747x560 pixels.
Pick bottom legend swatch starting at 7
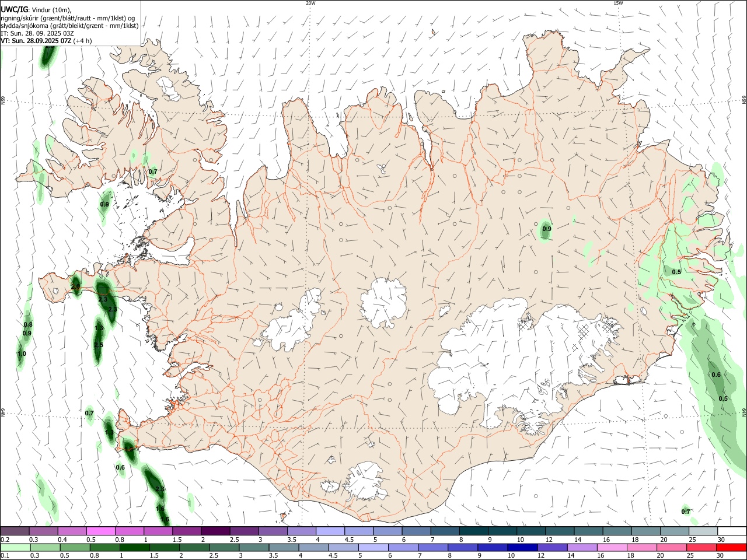(433, 547)
